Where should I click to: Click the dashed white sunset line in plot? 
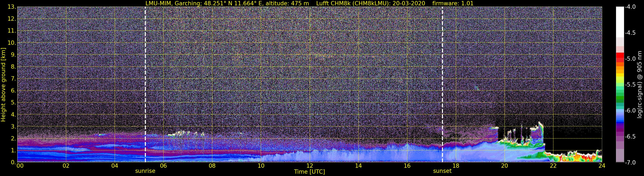(x=442, y=85)
